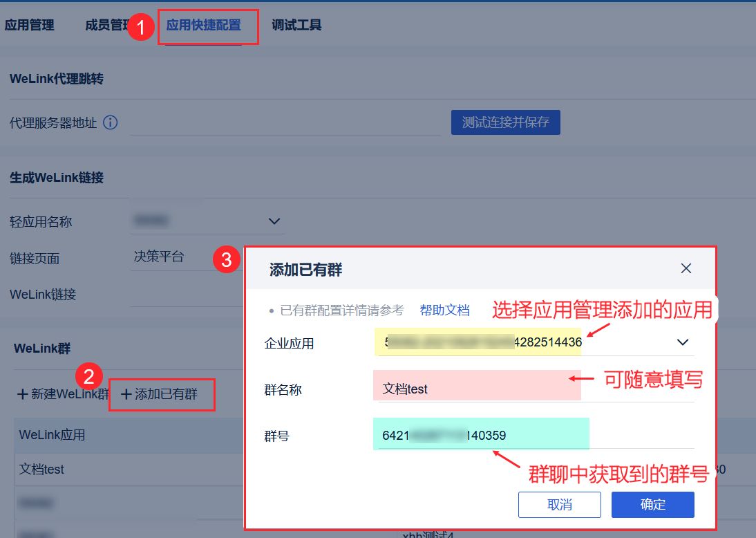This screenshot has width=756, height=538.
Task: Click the 群号 input field
Action: (x=536, y=435)
